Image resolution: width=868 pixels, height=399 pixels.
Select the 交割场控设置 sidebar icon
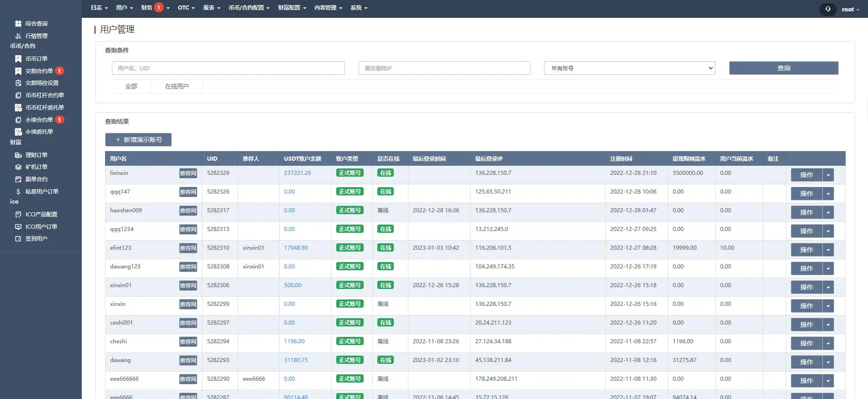(18, 83)
